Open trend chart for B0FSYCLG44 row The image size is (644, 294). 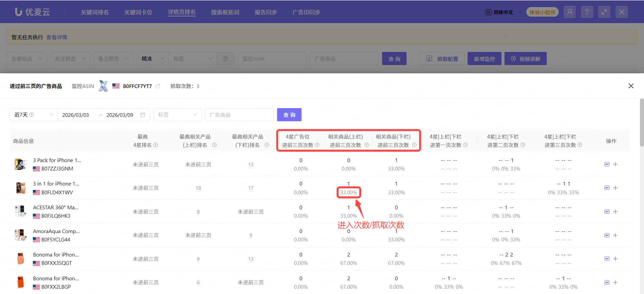coord(607,235)
